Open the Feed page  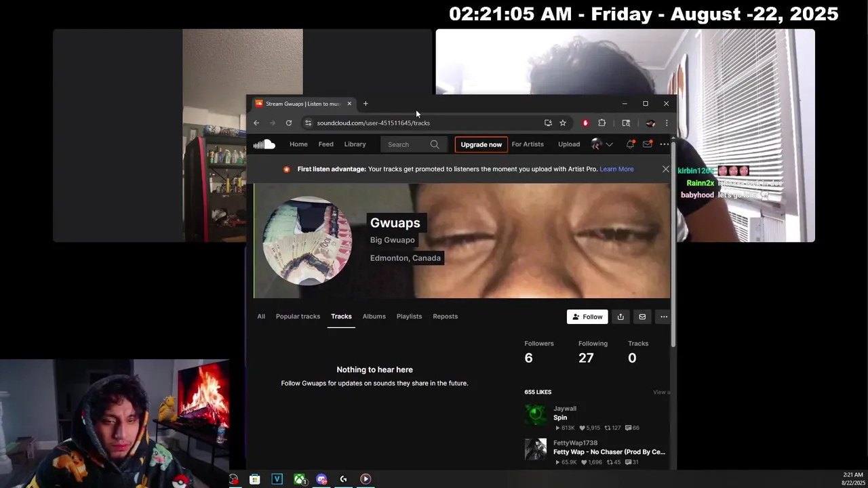(x=326, y=144)
